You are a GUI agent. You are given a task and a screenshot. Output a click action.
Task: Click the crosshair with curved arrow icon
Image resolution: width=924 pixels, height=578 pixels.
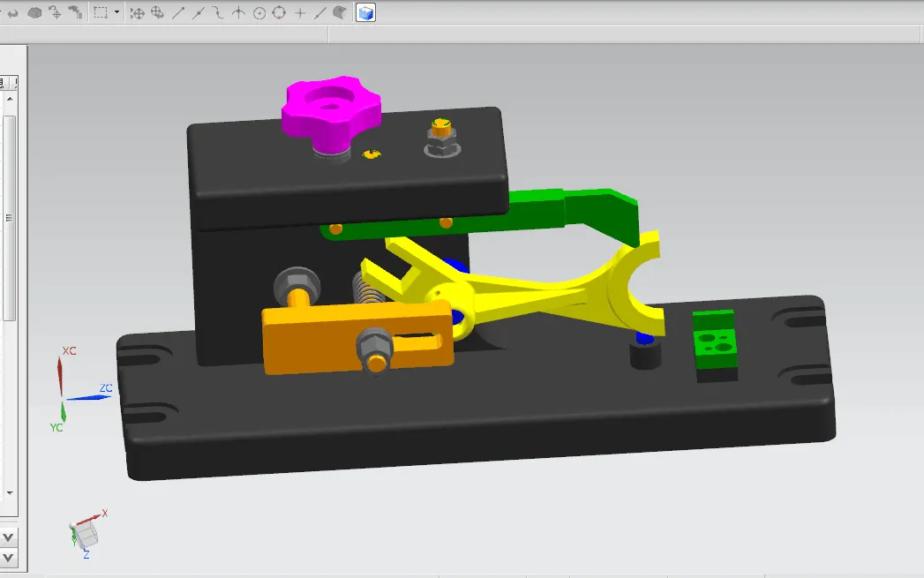[x=54, y=12]
